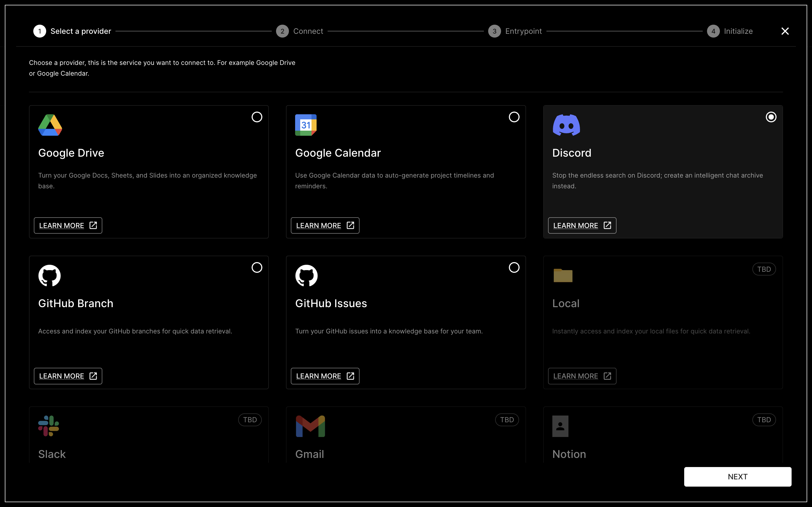Open Learn More link for Google Drive
812x507 pixels.
pyautogui.click(x=68, y=225)
